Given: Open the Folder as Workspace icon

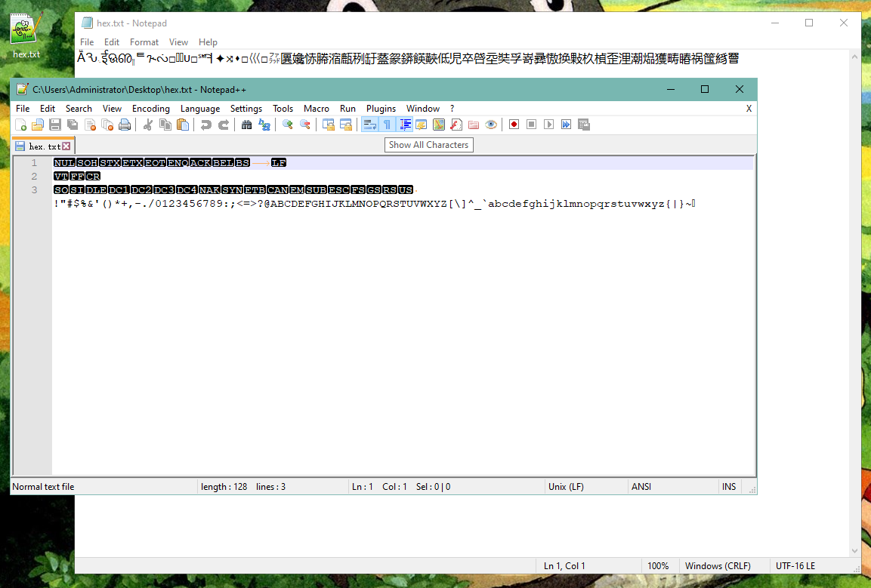Looking at the screenshot, I should tap(474, 125).
